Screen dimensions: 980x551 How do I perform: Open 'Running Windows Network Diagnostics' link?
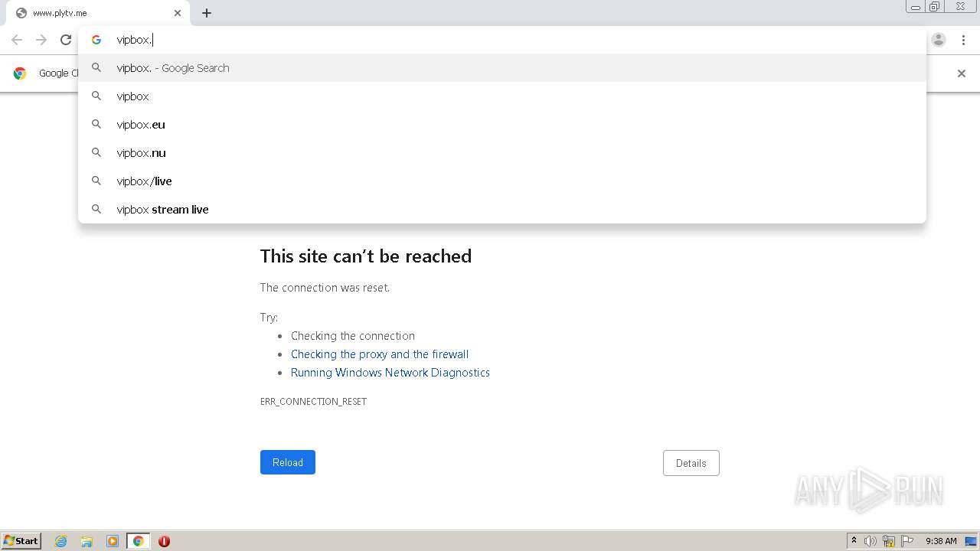click(x=390, y=373)
